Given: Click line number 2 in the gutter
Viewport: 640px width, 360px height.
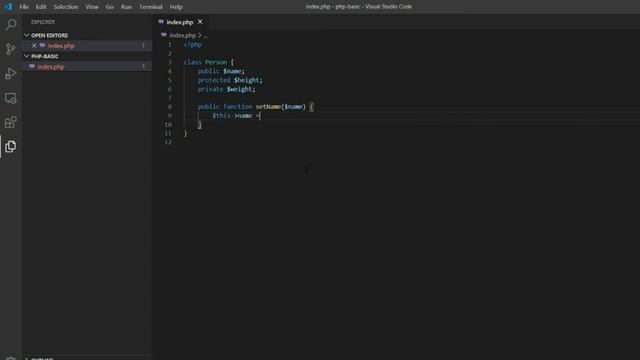Looking at the screenshot, I should click(x=170, y=53).
